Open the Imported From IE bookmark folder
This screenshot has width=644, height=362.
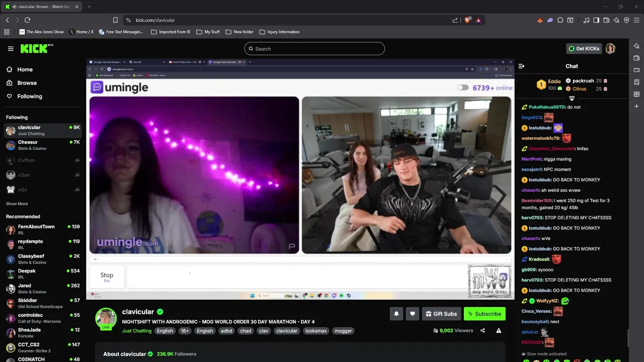tap(171, 32)
